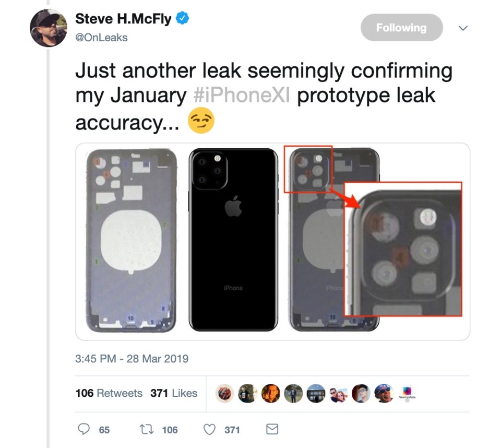Like the tweet with the heart icon
Screen dimensions: 501x448
(209, 429)
